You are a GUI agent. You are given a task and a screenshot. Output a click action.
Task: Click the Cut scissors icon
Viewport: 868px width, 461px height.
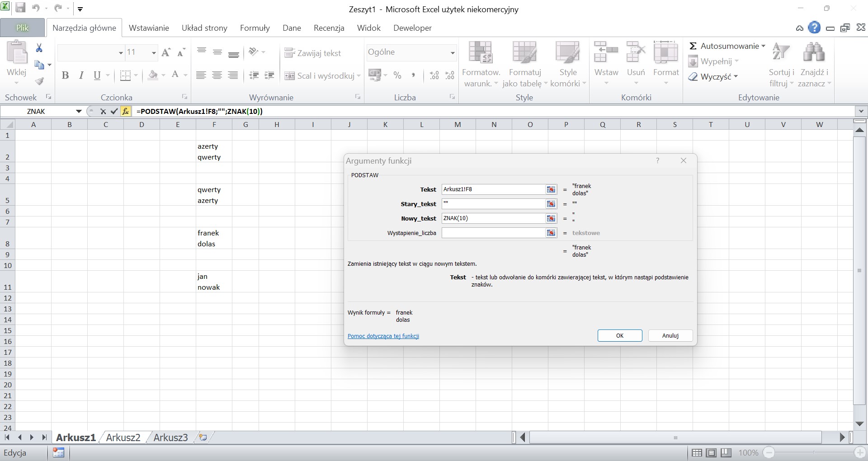pos(39,48)
